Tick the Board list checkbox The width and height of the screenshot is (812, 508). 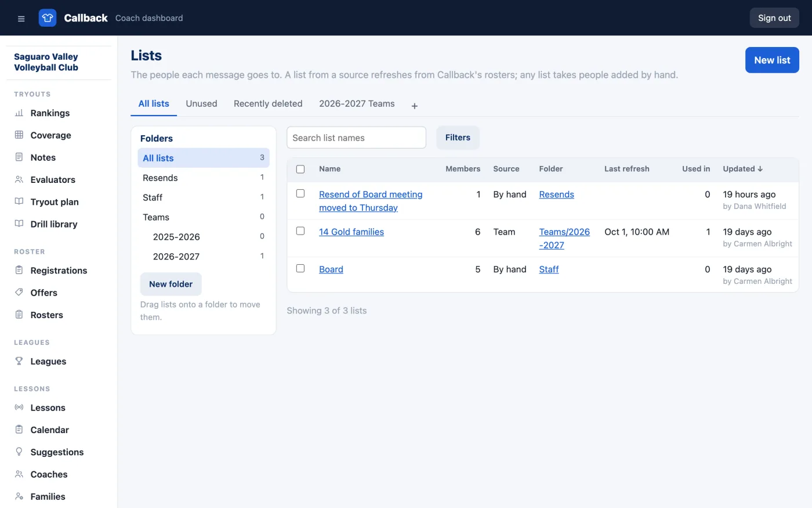(300, 268)
